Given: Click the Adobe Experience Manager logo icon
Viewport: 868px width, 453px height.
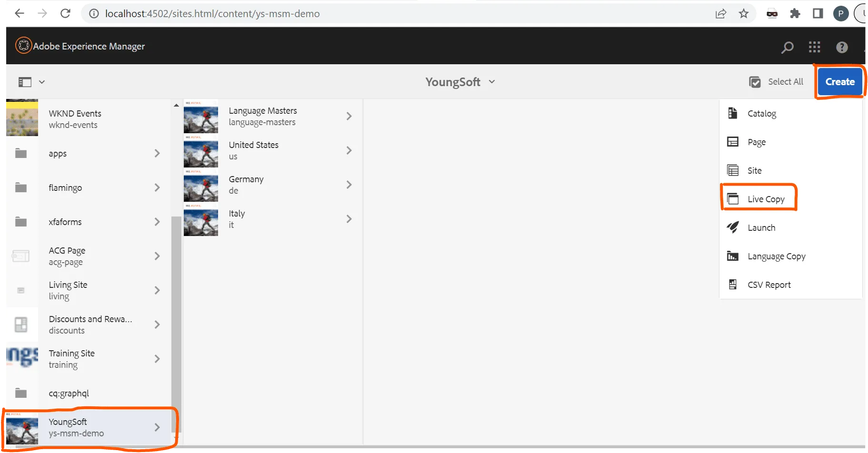Looking at the screenshot, I should pos(23,46).
